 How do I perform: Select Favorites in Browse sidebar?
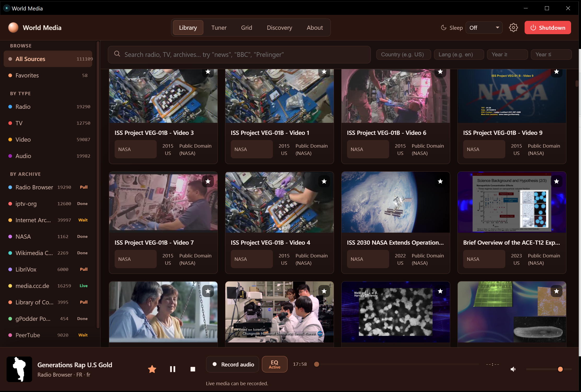point(48,75)
